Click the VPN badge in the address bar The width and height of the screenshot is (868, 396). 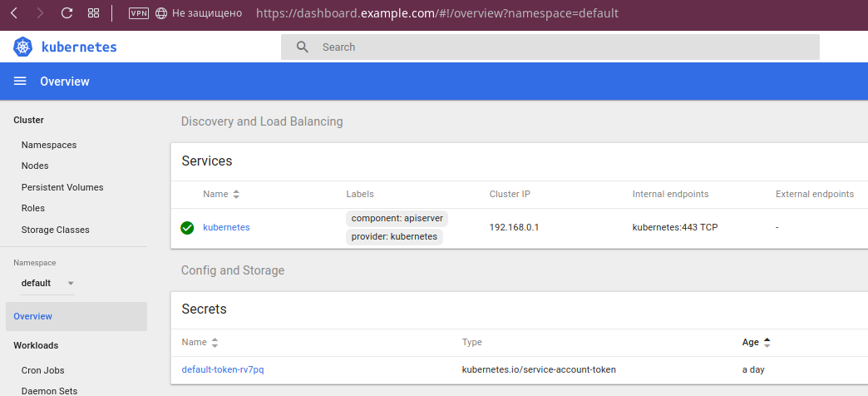tap(139, 13)
